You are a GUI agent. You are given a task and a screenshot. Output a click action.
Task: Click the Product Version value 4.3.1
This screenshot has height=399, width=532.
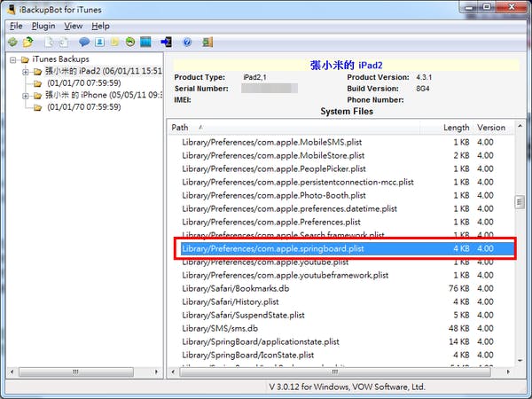click(424, 77)
